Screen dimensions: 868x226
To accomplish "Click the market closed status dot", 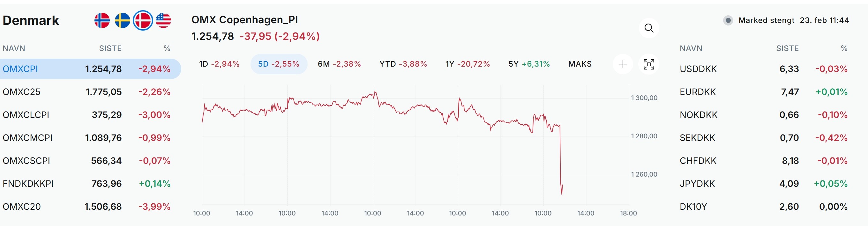I will click(728, 20).
